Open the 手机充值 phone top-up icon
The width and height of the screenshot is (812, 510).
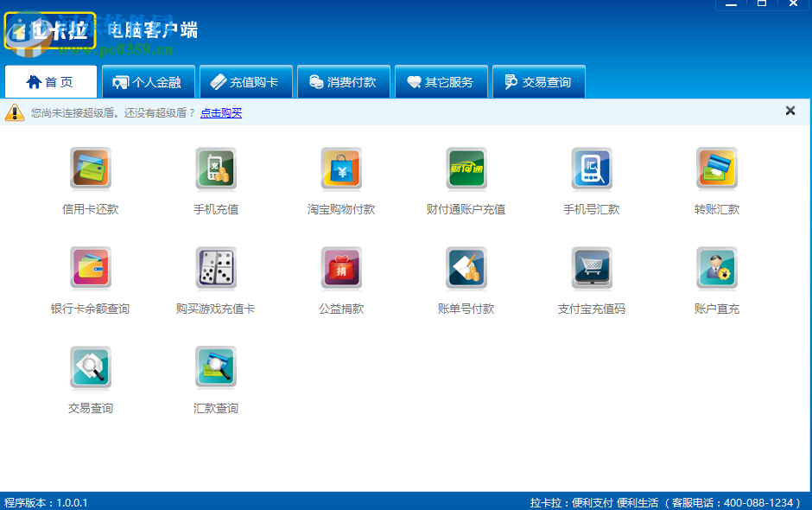coord(216,169)
